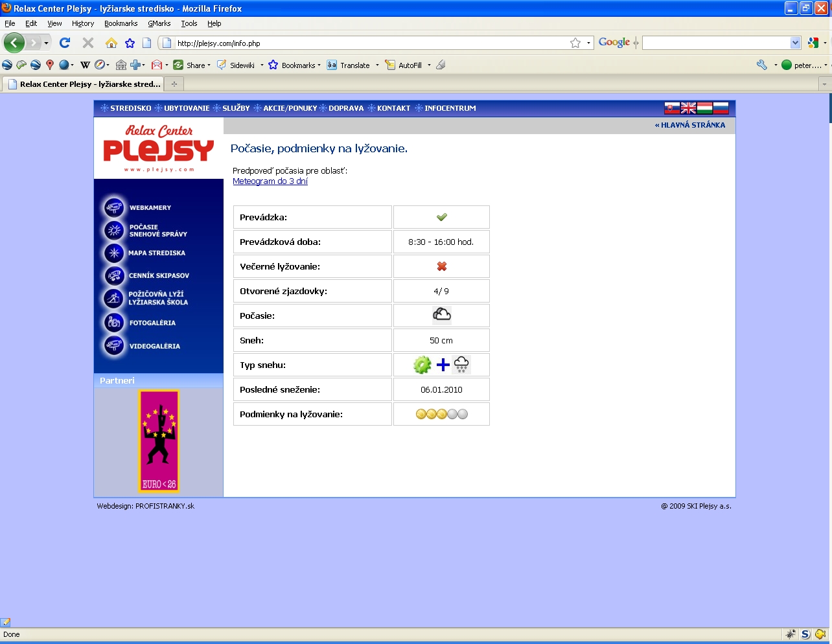Open the File menu
832x644 pixels.
10,23
